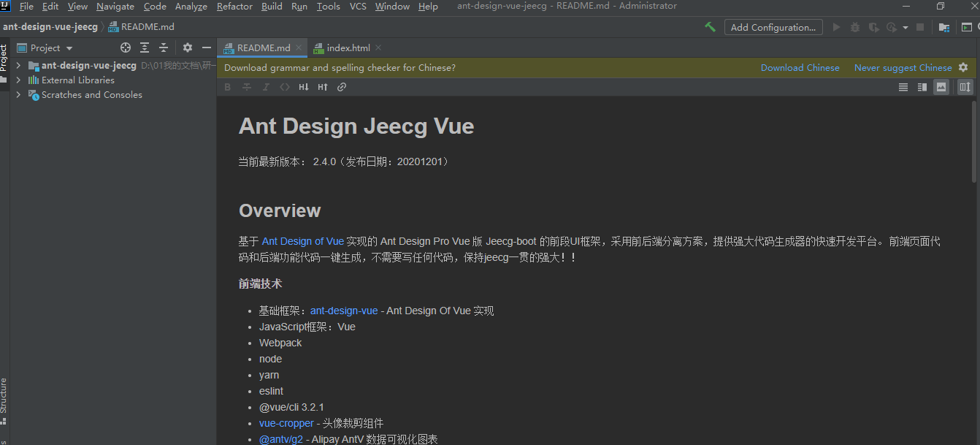Screen dimensions: 980x445
Task: Click the Stop square icon
Action: (x=920, y=27)
